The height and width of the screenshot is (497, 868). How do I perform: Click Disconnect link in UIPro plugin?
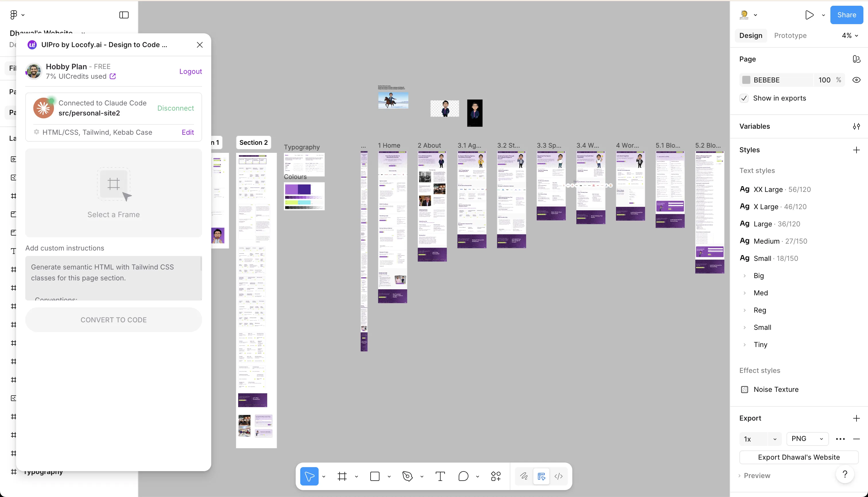(176, 108)
